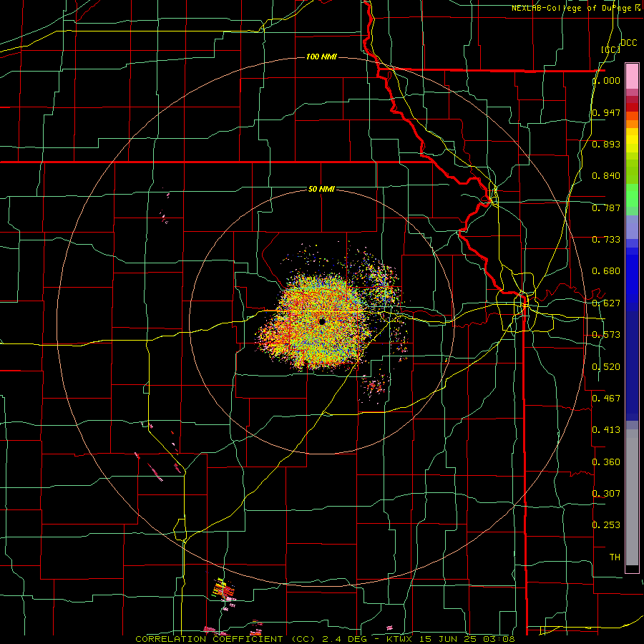Select the DCC product label
The height and width of the screenshot is (644, 644).
[628, 43]
